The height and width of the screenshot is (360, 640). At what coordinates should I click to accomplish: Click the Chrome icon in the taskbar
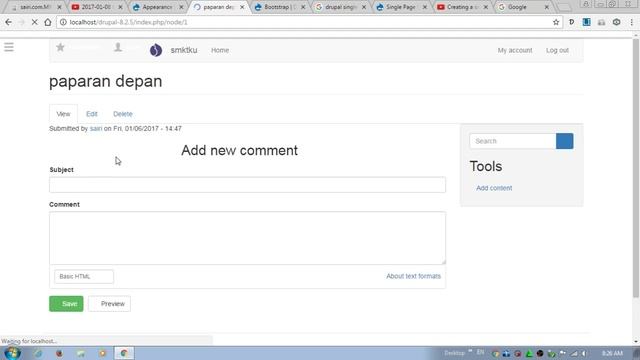124,353
